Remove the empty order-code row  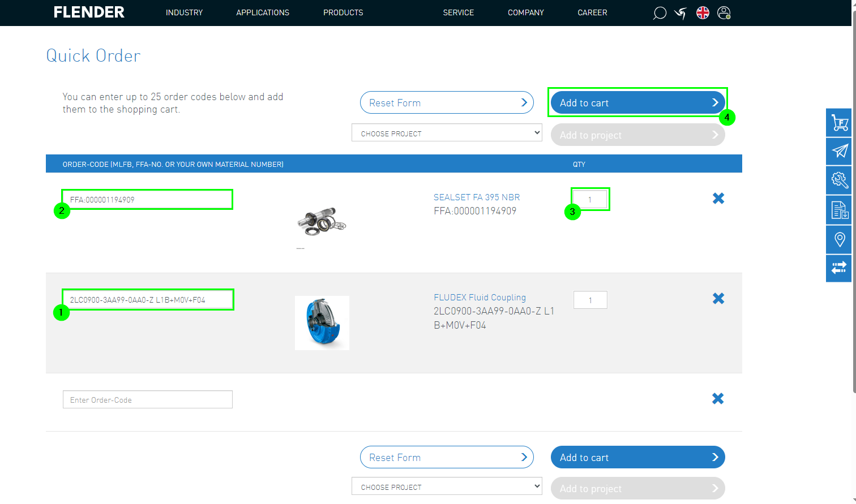point(718,399)
